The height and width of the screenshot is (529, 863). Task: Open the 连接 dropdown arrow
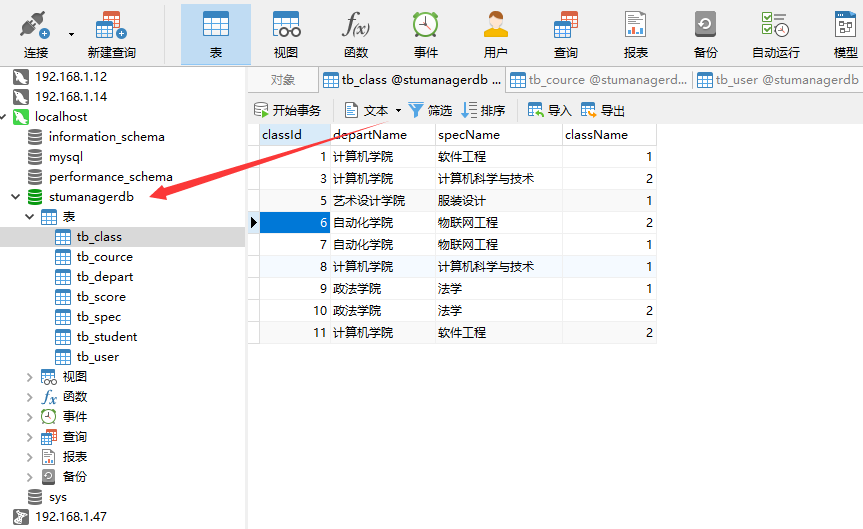72,34
